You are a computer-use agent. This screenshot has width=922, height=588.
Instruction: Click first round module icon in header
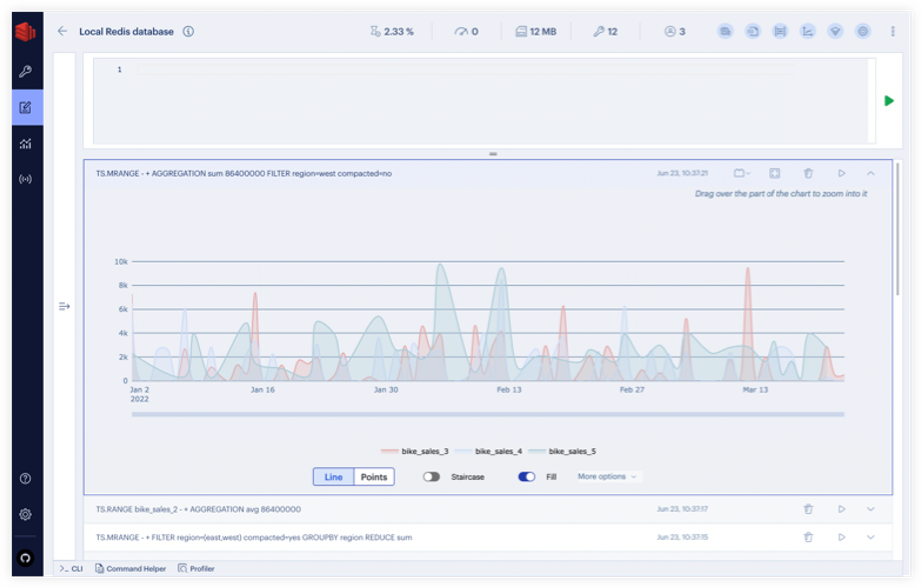(x=725, y=31)
